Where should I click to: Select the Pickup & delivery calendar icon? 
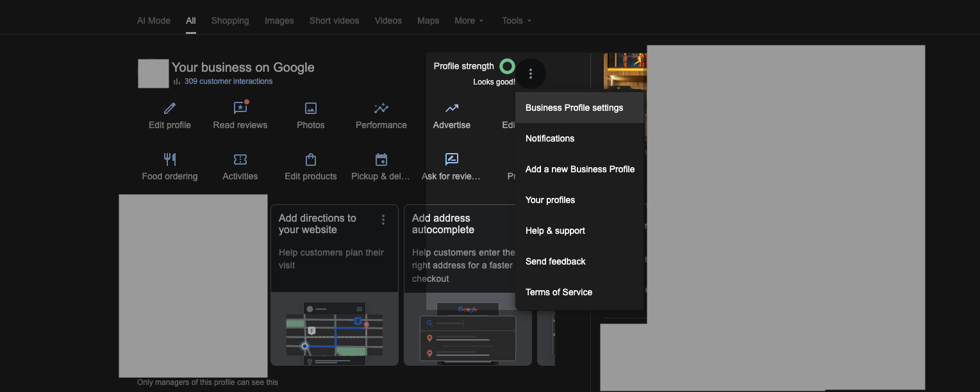(x=381, y=159)
